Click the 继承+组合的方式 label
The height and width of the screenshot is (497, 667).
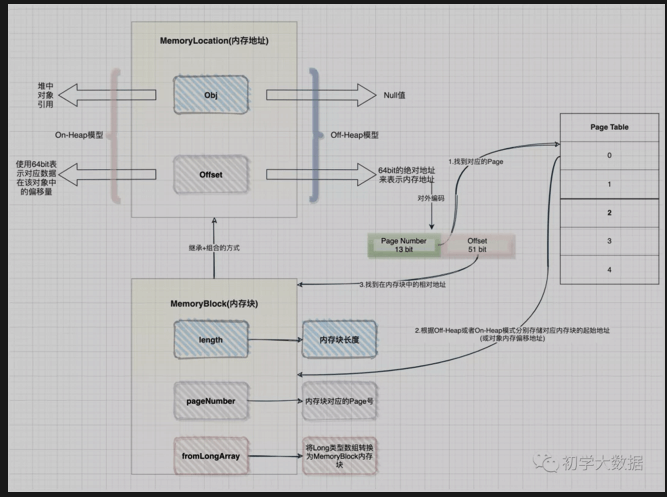[x=214, y=248]
